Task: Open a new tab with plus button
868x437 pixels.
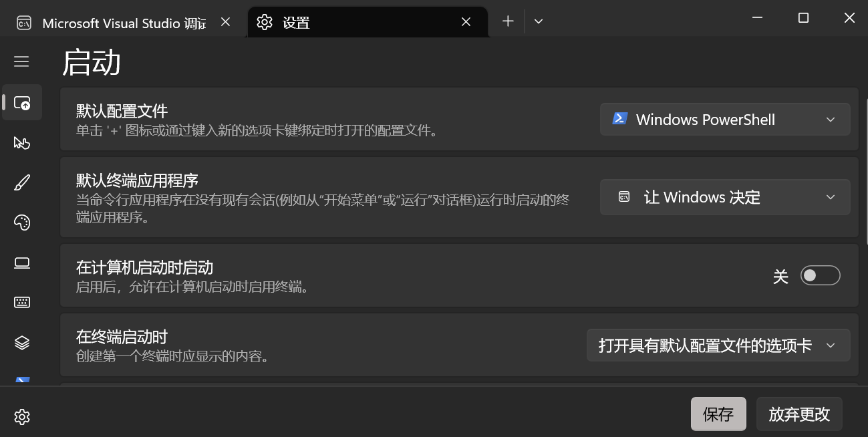Action: 508,21
